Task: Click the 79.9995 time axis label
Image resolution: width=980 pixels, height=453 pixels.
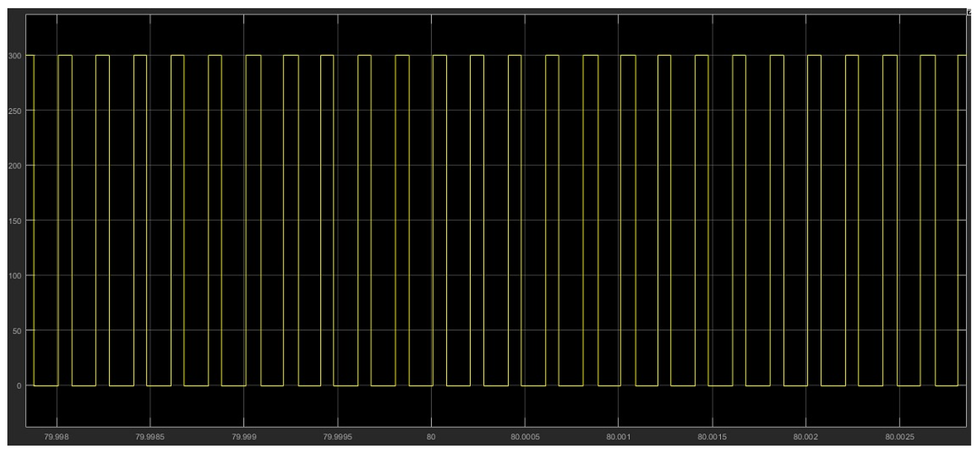Action: (337, 437)
